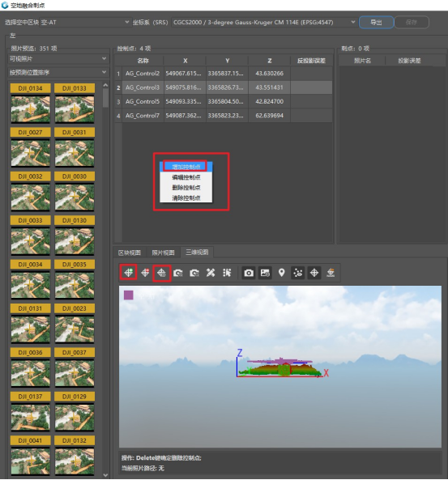Choose 增加控制点 in context menu
Viewport: 448px width, 480px height.
[x=186, y=167]
